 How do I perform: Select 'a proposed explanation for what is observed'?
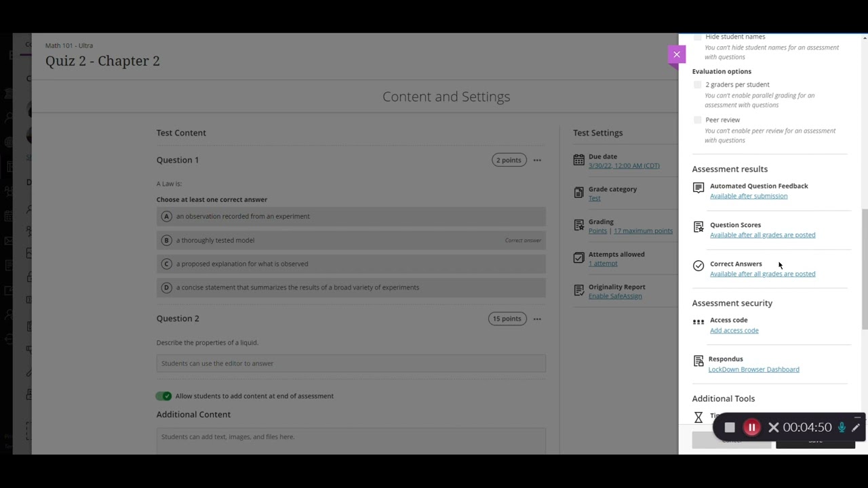351,264
